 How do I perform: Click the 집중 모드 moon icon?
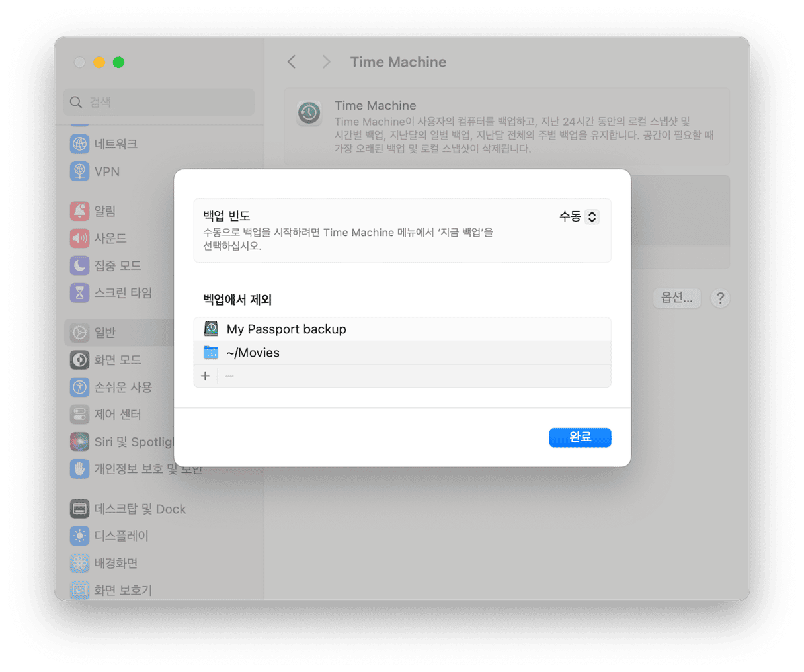[x=79, y=265]
